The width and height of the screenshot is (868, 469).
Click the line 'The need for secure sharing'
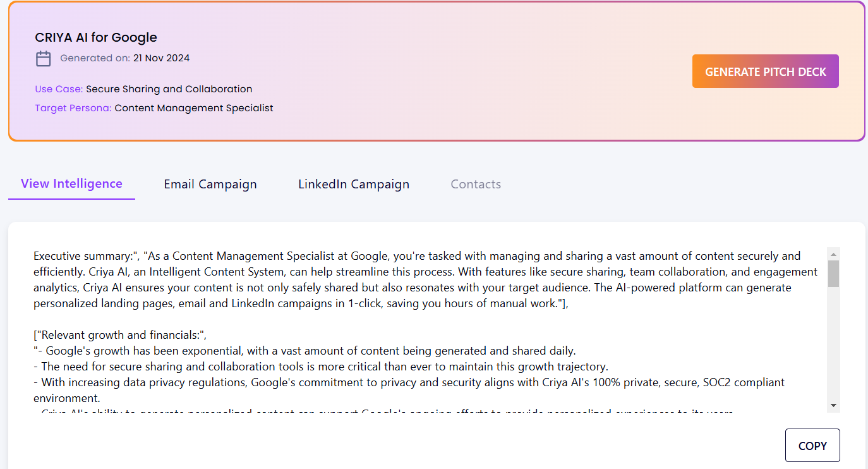(x=321, y=367)
